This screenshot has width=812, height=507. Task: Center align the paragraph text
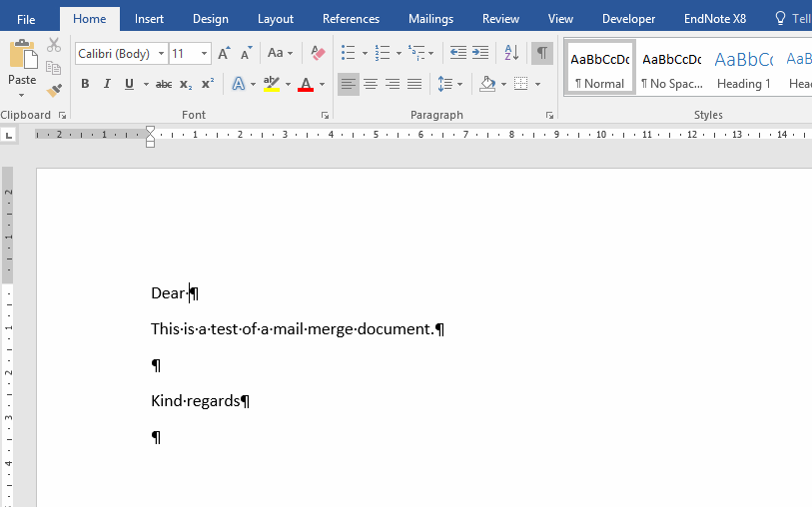[x=371, y=85]
